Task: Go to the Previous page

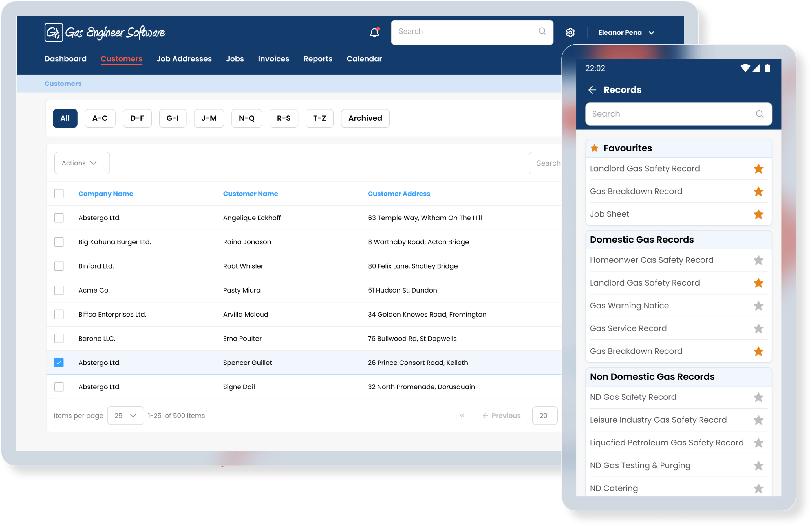Action: pyautogui.click(x=502, y=415)
